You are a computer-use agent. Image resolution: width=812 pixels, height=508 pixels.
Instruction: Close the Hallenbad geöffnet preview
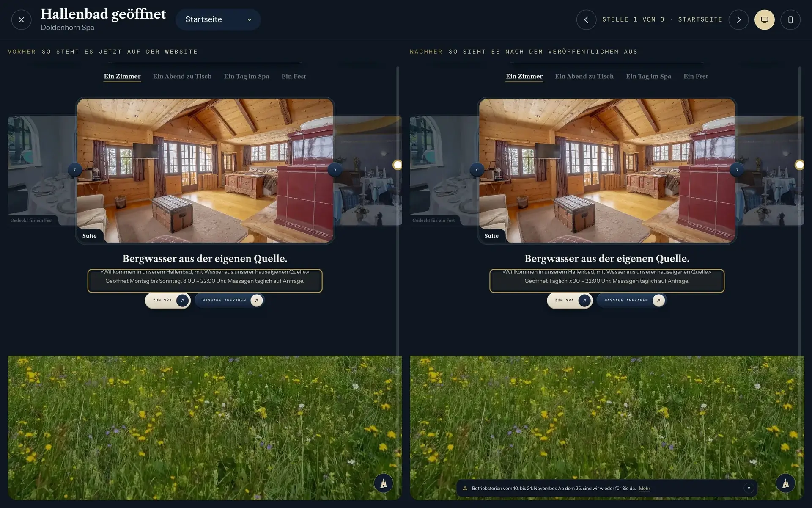[21, 19]
